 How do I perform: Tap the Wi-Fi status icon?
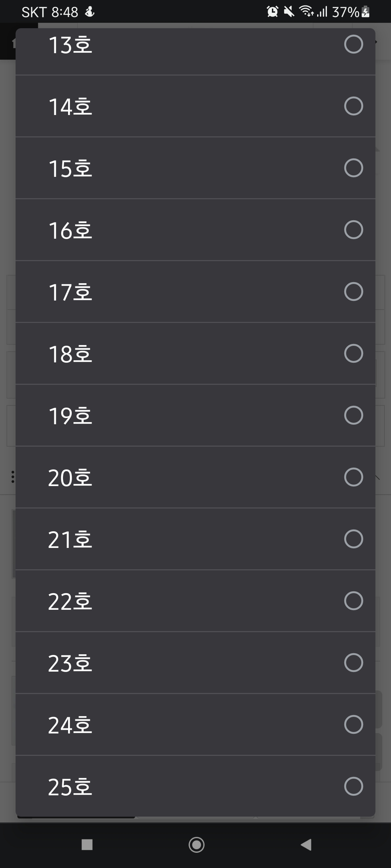point(306,12)
